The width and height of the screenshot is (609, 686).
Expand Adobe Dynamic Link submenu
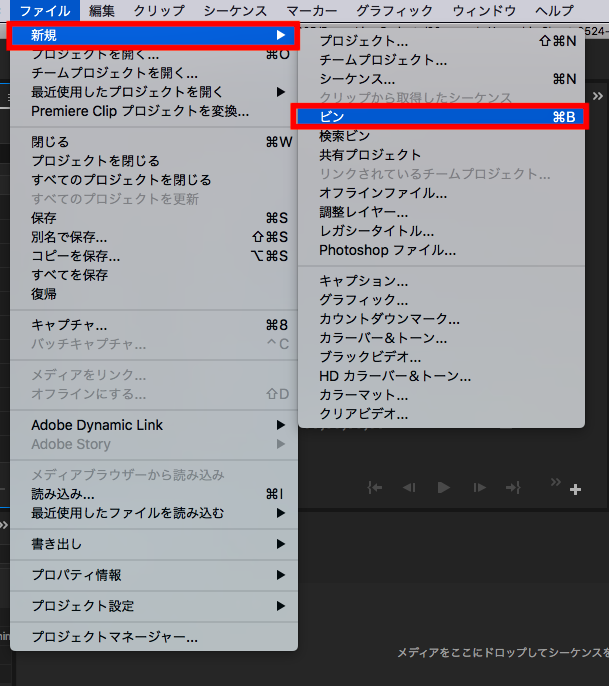click(x=154, y=425)
